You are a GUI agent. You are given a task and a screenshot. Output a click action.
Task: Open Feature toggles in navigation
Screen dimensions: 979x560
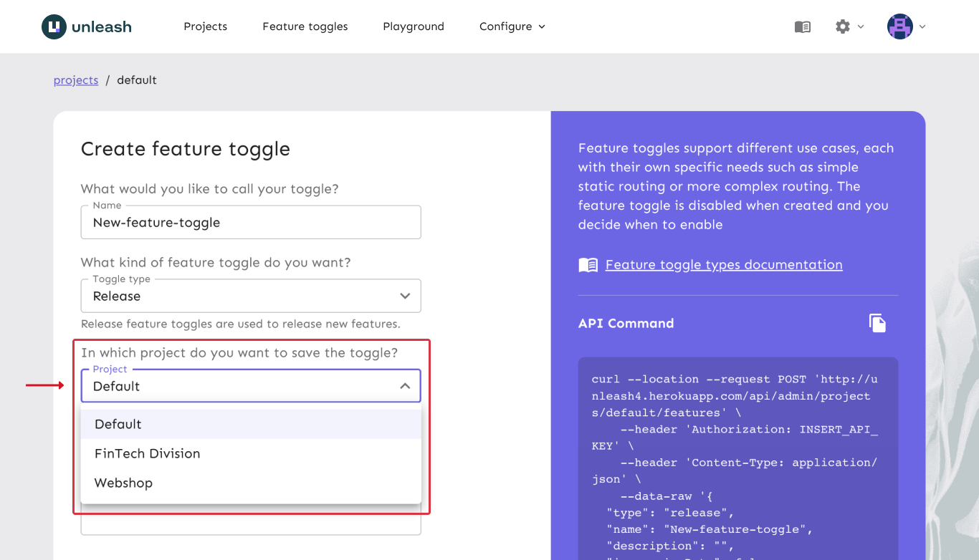tap(305, 26)
